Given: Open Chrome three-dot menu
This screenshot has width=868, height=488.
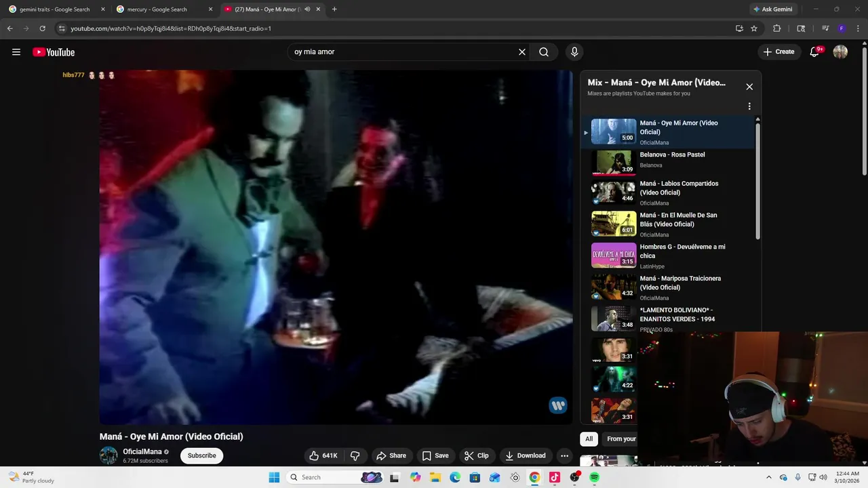Looking at the screenshot, I should 858,28.
